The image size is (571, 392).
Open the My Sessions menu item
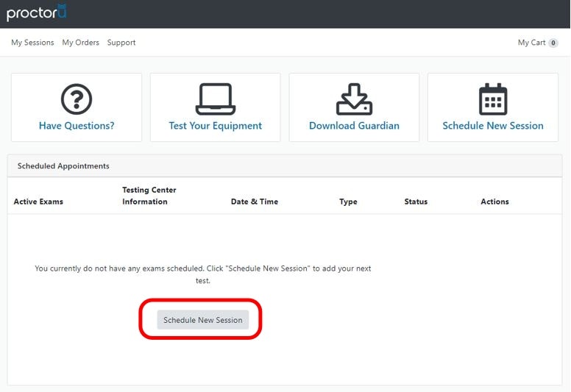pos(32,43)
